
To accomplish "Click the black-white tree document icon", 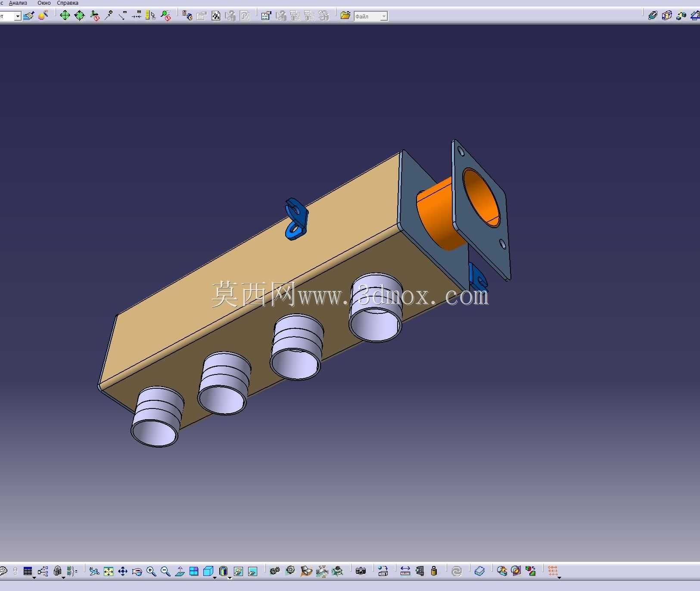I will point(216,16).
